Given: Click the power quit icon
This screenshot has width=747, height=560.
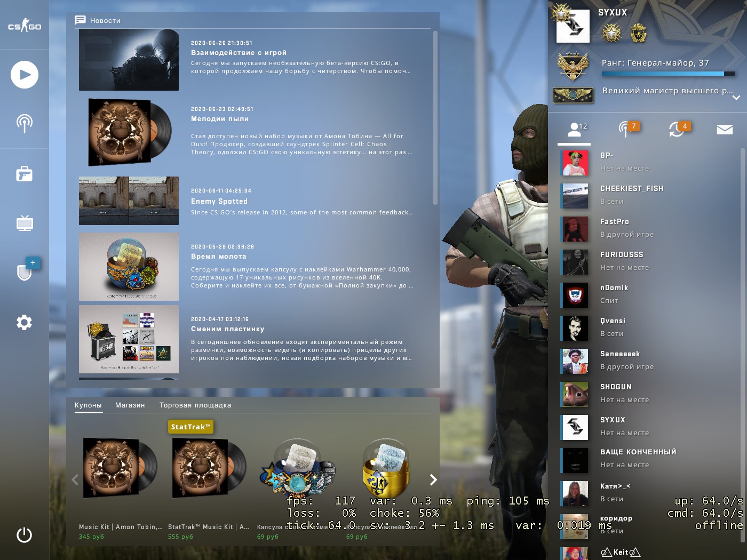Looking at the screenshot, I should [25, 535].
